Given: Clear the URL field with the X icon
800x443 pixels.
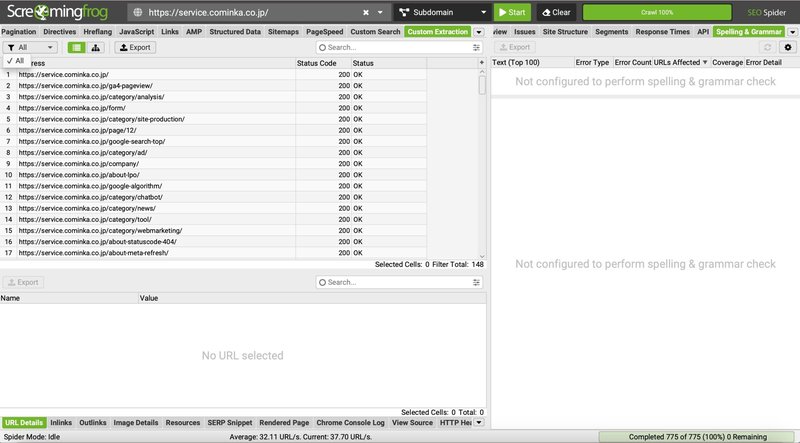Looking at the screenshot, I should pos(365,13).
